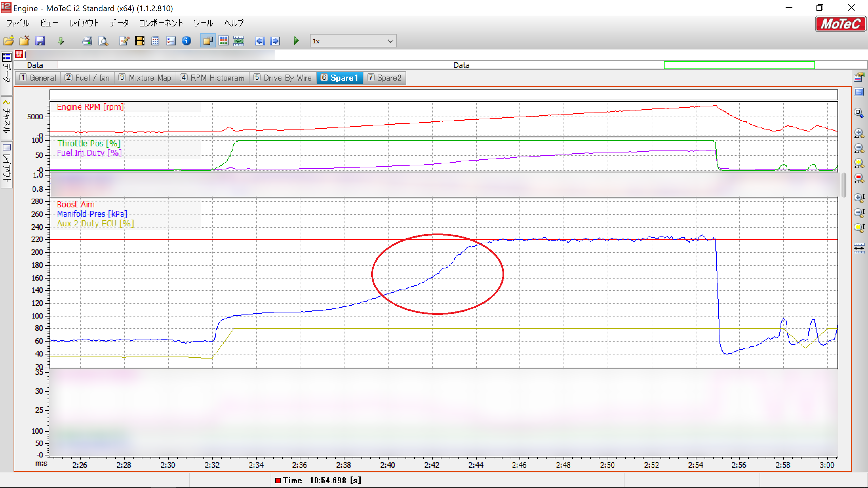Viewport: 868px width, 488px height.
Task: Click the previous lap blue arrow button
Action: pos(260,41)
